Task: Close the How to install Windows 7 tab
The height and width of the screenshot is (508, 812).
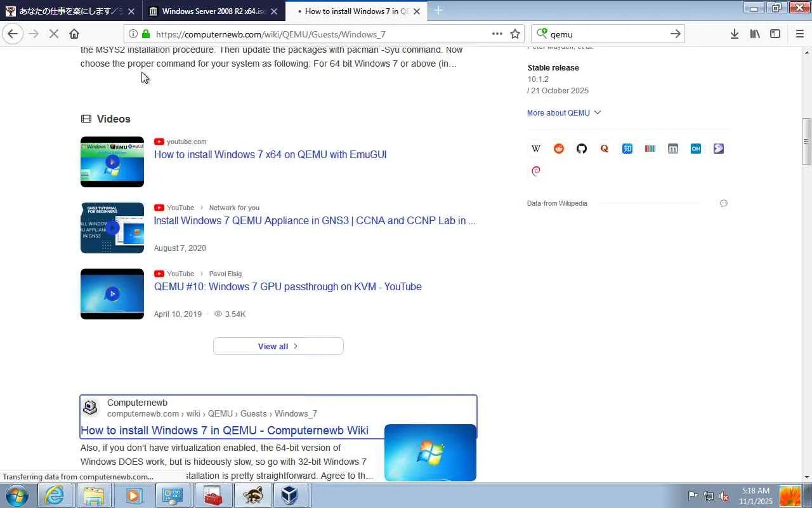Action: coord(416,11)
